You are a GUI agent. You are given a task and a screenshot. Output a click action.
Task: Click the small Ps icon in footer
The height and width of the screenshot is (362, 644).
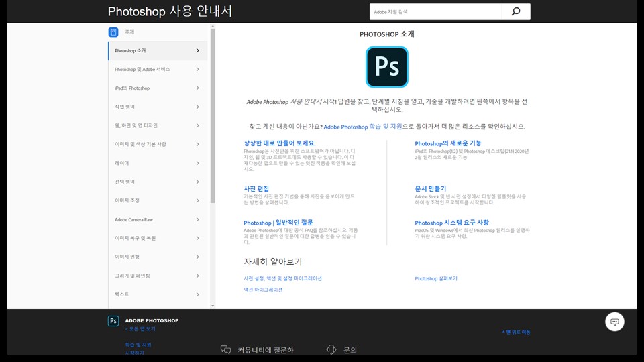point(113,320)
